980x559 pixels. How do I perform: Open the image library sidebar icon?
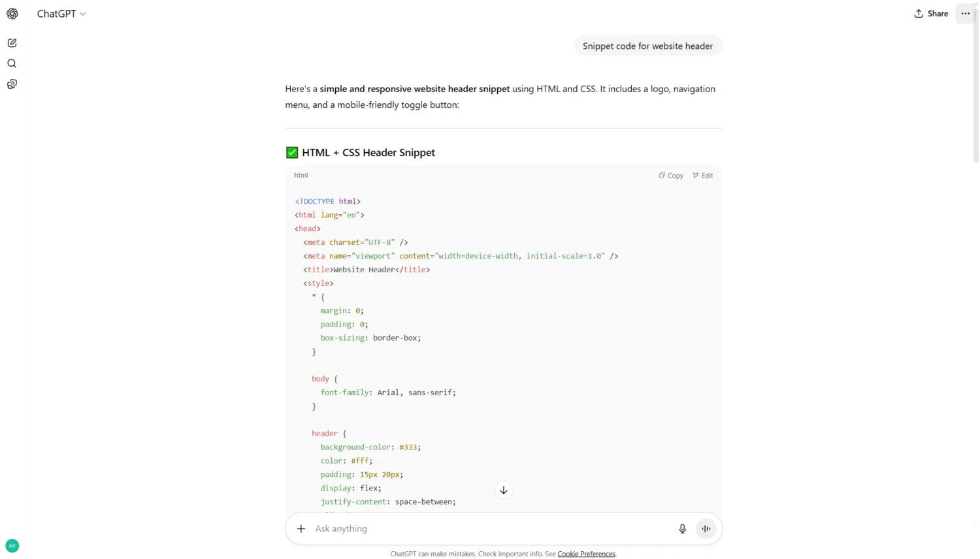point(12,84)
